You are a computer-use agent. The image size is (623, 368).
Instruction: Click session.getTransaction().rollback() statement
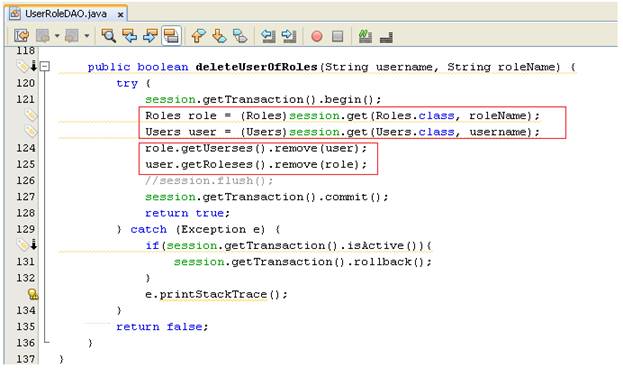point(303,261)
